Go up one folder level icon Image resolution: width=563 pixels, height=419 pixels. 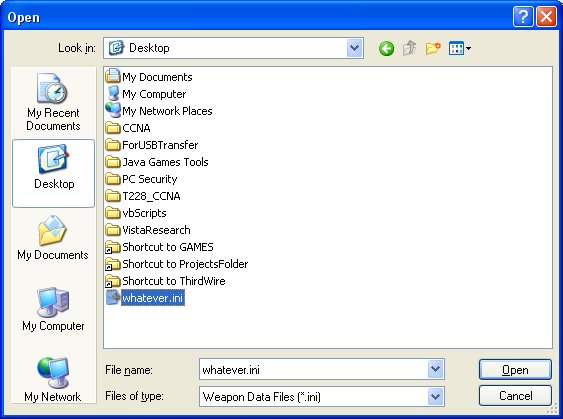click(409, 48)
